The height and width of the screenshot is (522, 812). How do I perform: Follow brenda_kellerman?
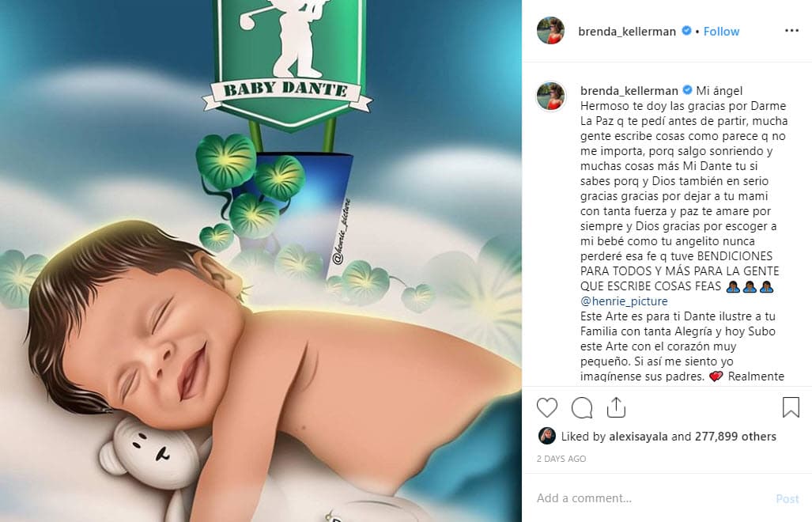pyautogui.click(x=721, y=32)
